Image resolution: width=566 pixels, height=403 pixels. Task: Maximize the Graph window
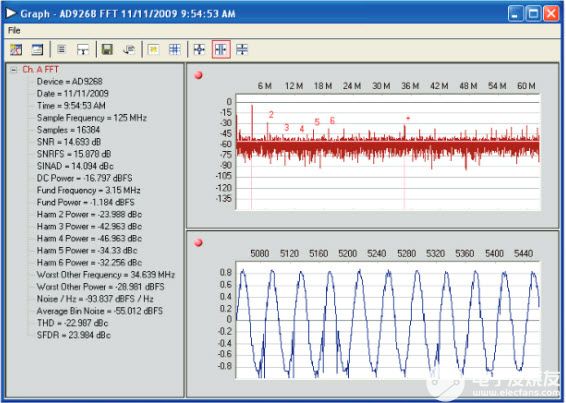pos(533,14)
